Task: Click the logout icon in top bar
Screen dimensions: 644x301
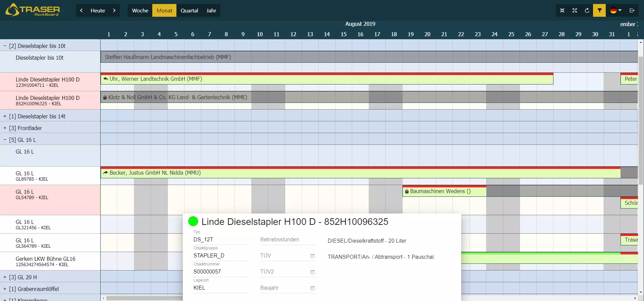Action: point(632,10)
